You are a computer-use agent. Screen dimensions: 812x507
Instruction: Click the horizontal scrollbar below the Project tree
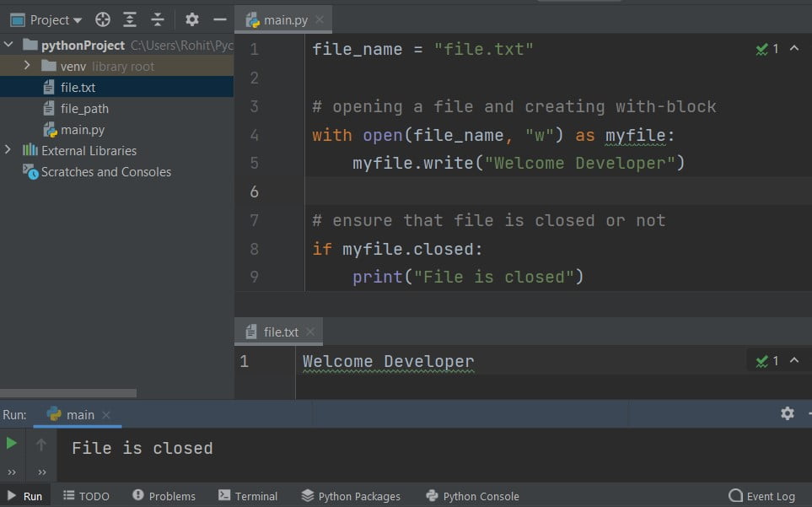coord(67,391)
